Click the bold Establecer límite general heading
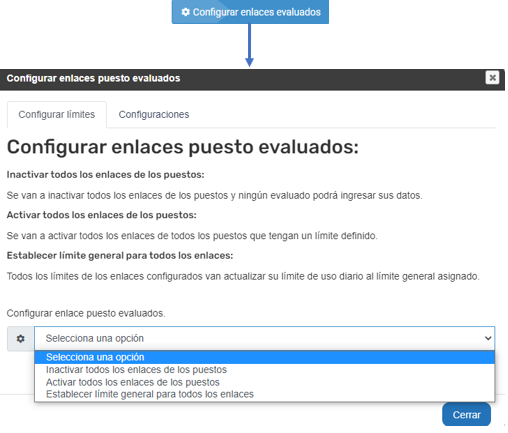Viewport: 508px width, 433px height. [120, 256]
